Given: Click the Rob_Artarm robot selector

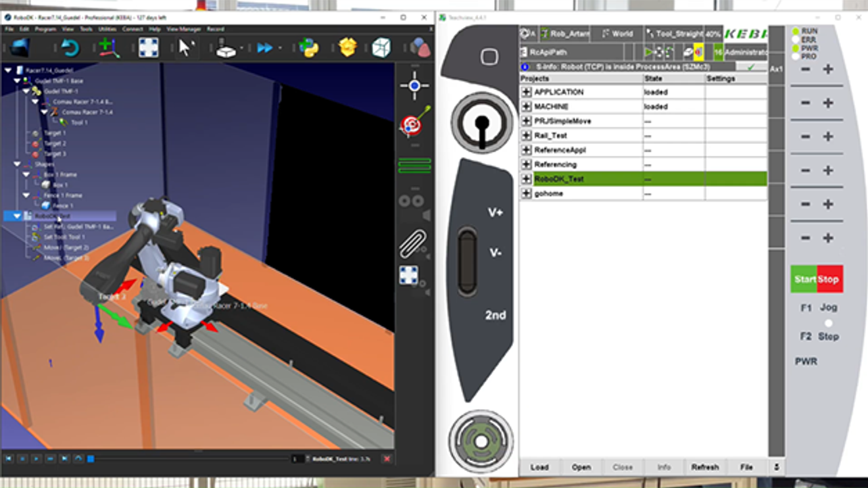Looking at the screenshot, I should 564,34.
